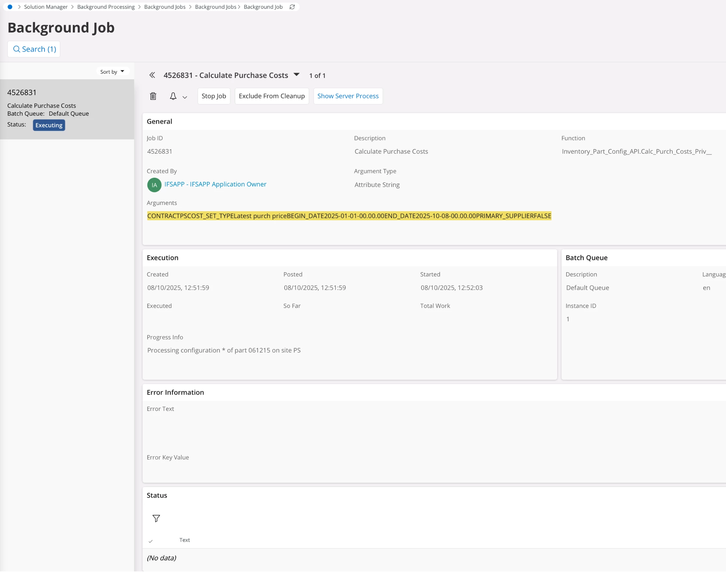The width and height of the screenshot is (726, 588).
Task: Select job 4526831 in left list
Action: [x=67, y=109]
